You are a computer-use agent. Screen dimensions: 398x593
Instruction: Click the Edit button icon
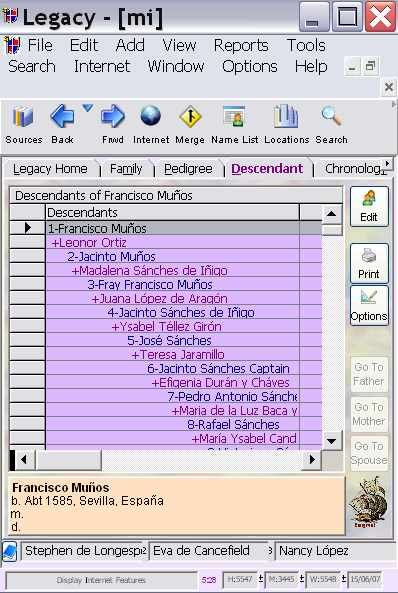(x=369, y=206)
